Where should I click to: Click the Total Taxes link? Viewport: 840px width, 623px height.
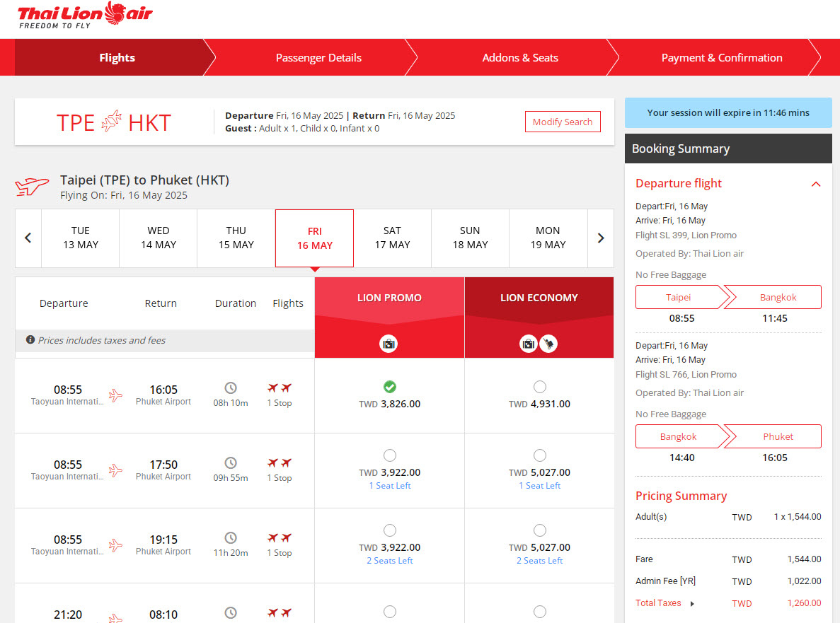tap(658, 602)
